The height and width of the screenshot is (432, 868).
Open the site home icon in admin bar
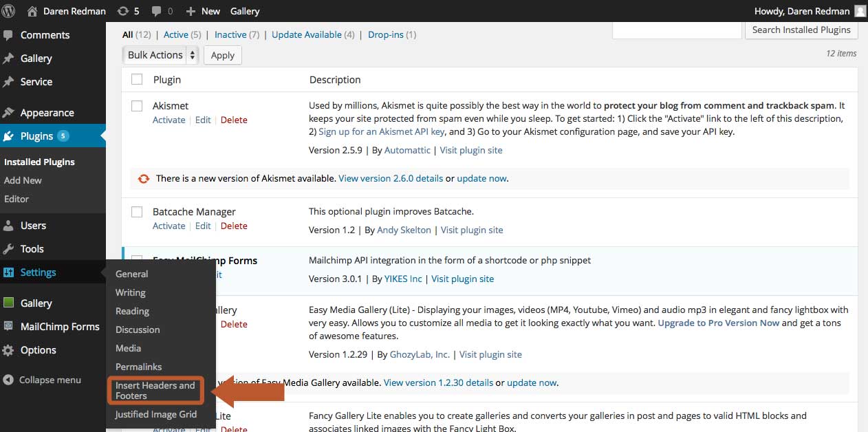point(32,11)
